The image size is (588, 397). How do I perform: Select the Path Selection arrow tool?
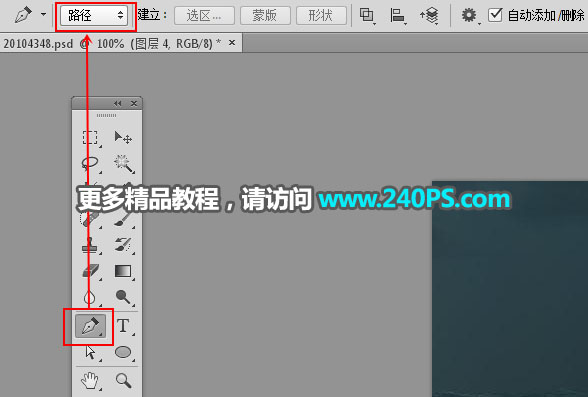pos(90,353)
